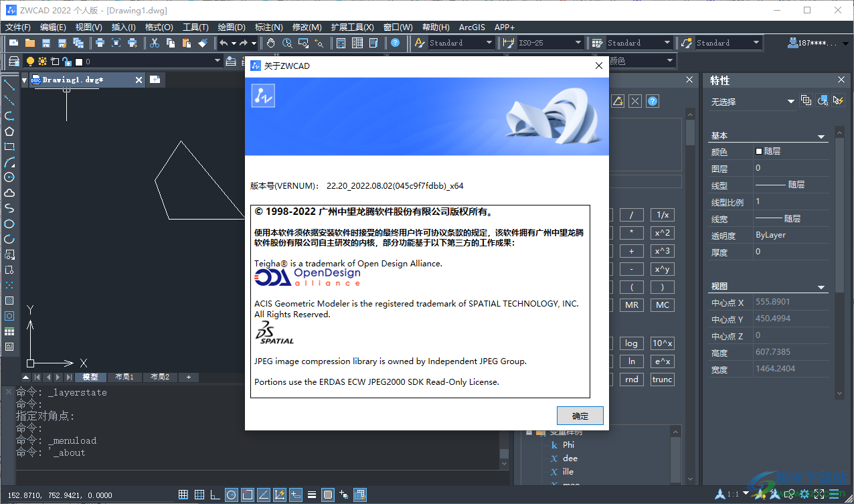Select the Line drawing tool

pos(9,85)
